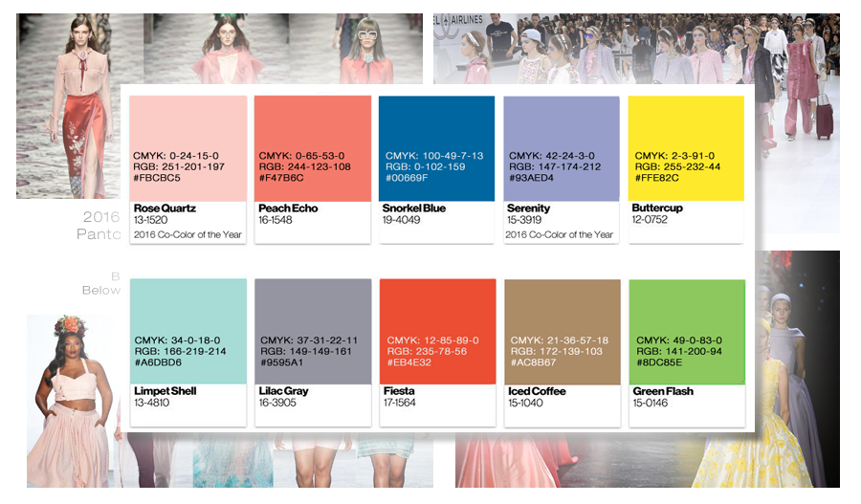Click hex value #8DC85E
This screenshot has width=861, height=504.
click(659, 362)
